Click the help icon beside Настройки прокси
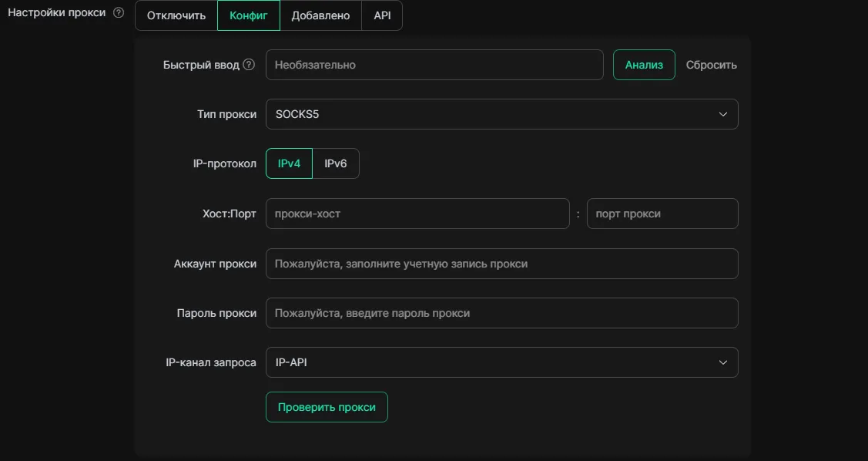The height and width of the screenshot is (461, 868). [119, 13]
